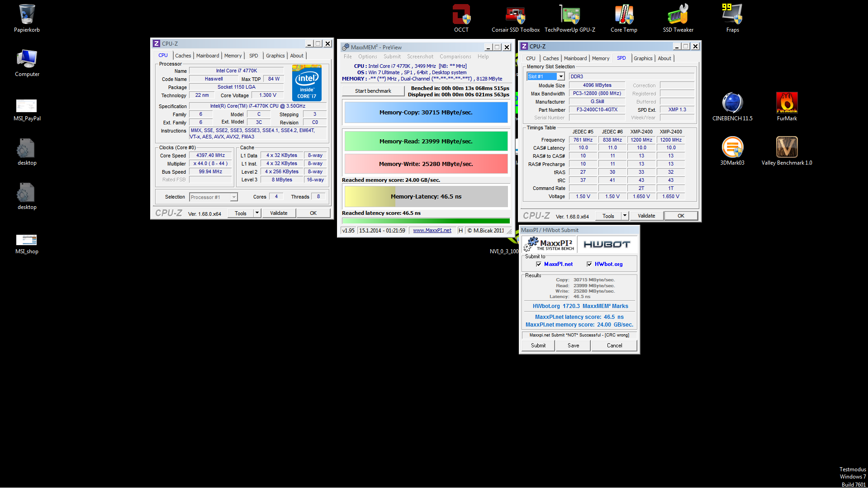Click Tools button in left CPU-Z
This screenshot has width=868, height=488.
[x=241, y=213]
